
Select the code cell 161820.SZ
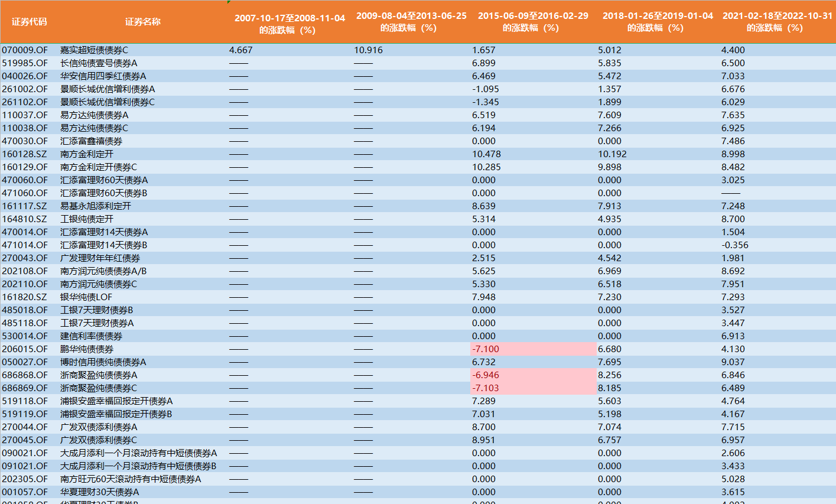24,297
